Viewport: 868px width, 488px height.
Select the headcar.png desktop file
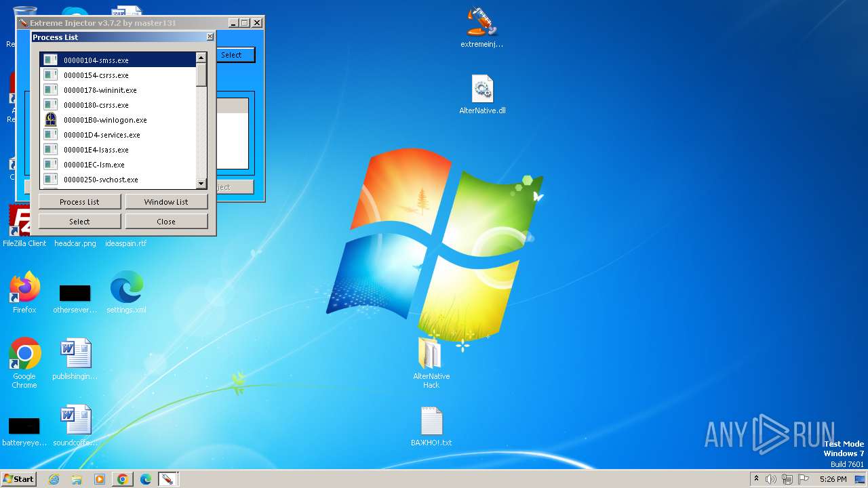pos(75,243)
